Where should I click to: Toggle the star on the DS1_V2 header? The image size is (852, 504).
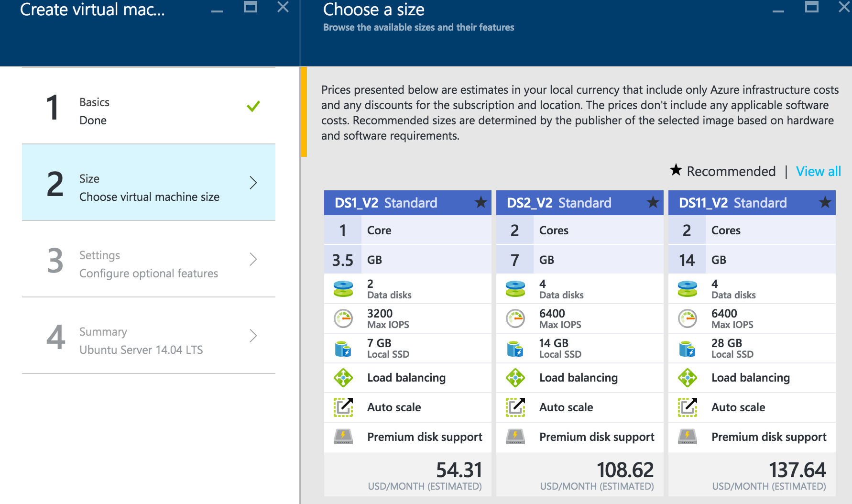[480, 202]
